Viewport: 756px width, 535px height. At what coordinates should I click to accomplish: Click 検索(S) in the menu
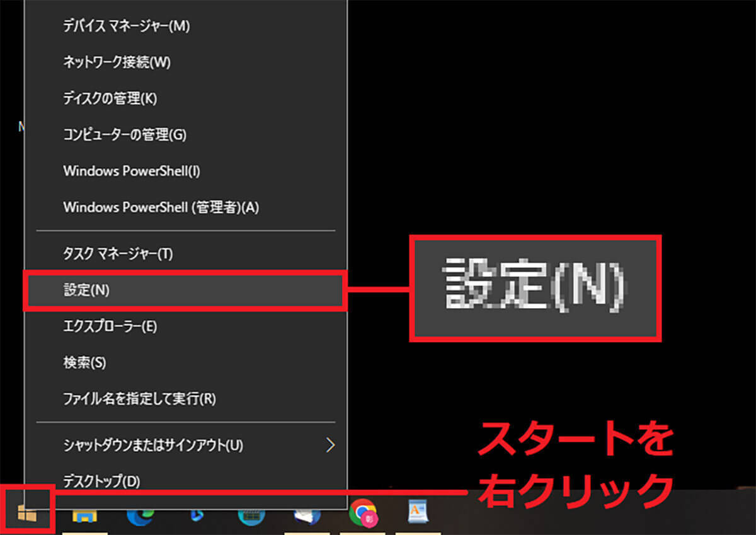click(85, 363)
